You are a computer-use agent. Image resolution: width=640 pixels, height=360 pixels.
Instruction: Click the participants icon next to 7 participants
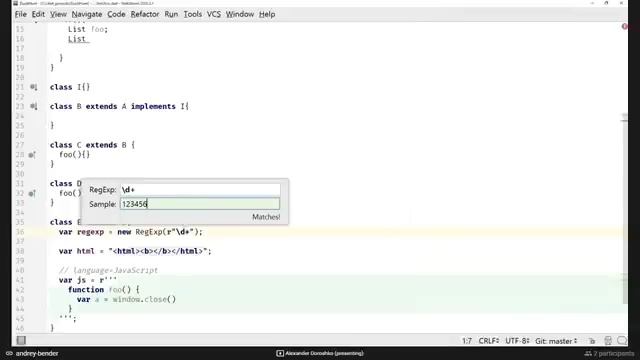pos(588,353)
